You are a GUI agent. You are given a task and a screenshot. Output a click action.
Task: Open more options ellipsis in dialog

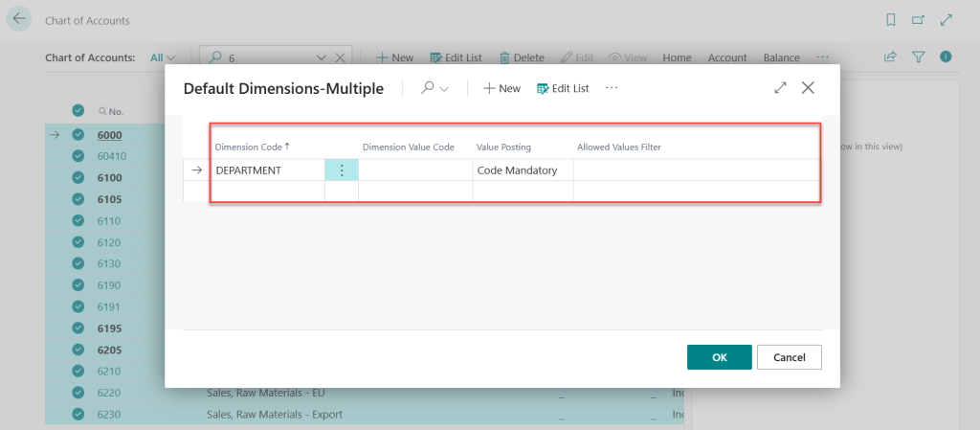point(612,88)
